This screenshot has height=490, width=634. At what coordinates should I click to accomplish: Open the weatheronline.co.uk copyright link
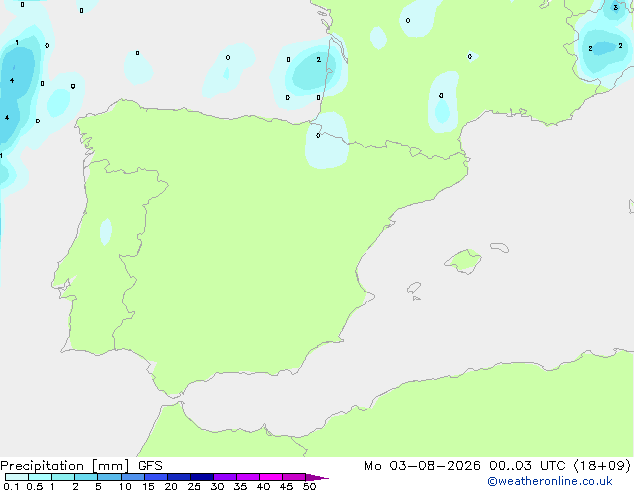point(550,481)
